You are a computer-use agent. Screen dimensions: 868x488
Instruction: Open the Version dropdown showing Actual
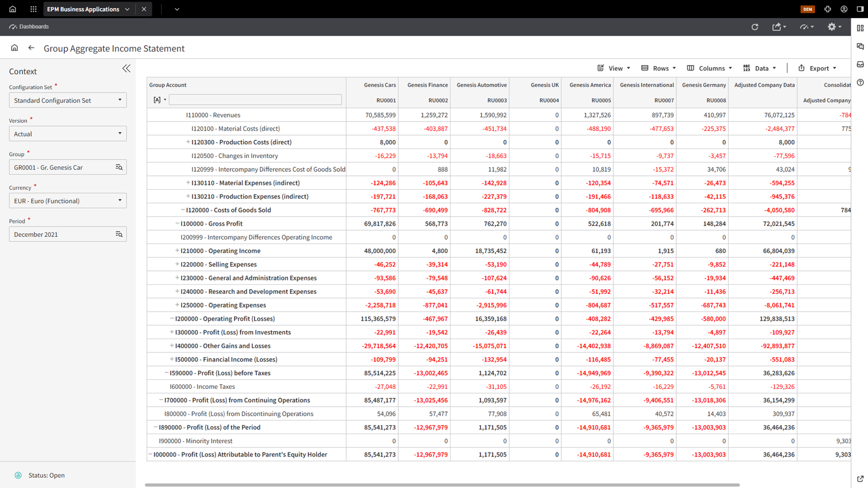pyautogui.click(x=68, y=134)
